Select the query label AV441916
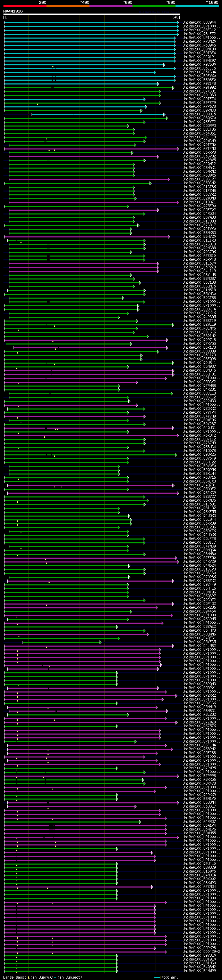Screen dimensions: 222x980 click(x=13, y=11)
